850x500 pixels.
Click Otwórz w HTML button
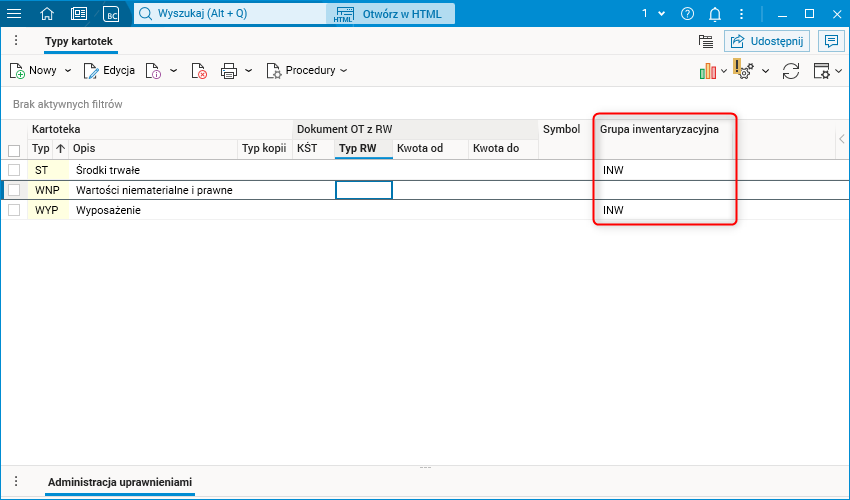(x=390, y=14)
